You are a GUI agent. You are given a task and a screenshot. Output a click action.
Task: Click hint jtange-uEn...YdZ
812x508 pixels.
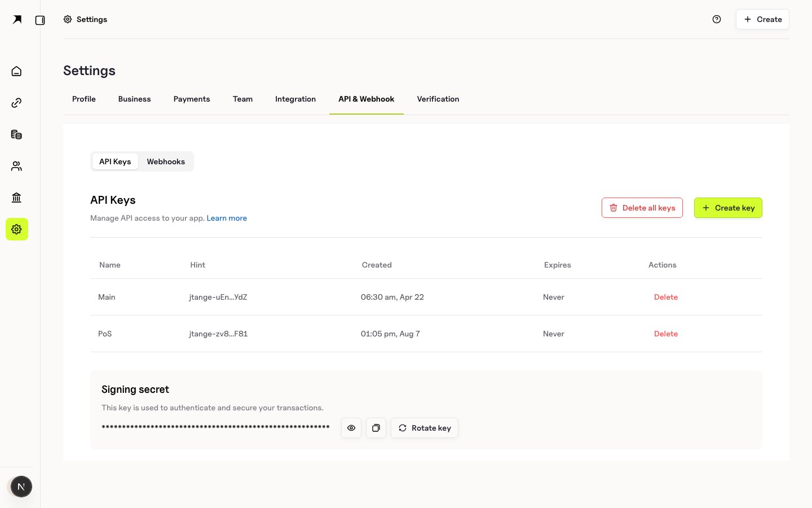pos(218,297)
